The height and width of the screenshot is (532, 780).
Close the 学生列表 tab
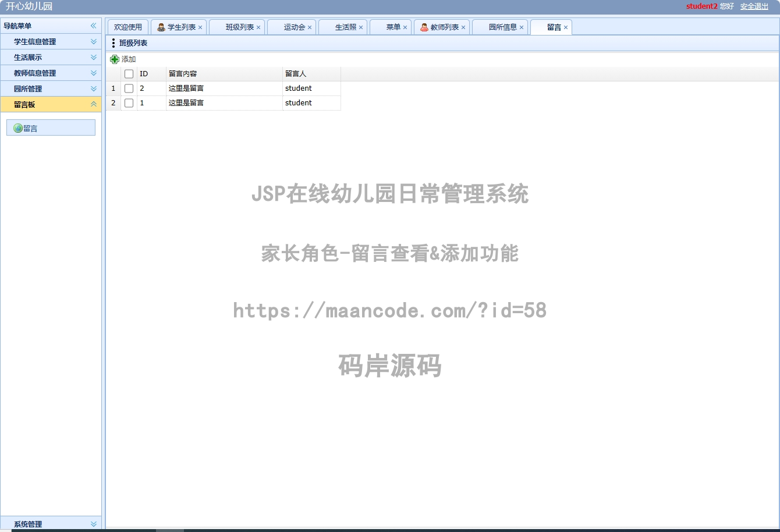tap(200, 27)
